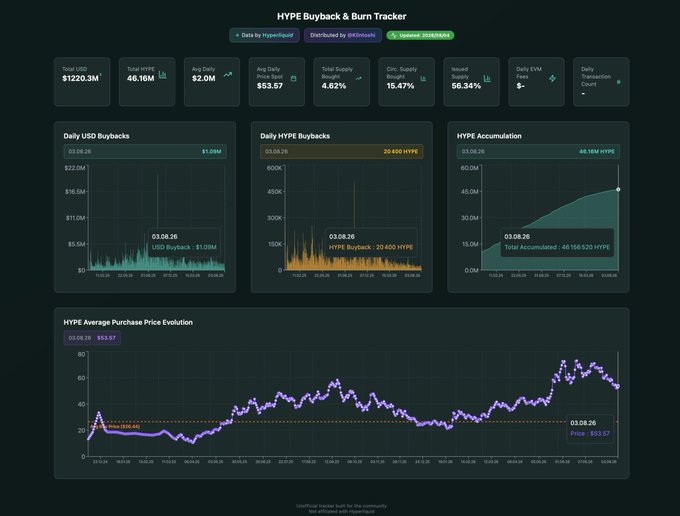Viewport: 680px width, 516px height.
Task: Click the Daily EVM Fees '$-' value
Action: (x=520, y=86)
